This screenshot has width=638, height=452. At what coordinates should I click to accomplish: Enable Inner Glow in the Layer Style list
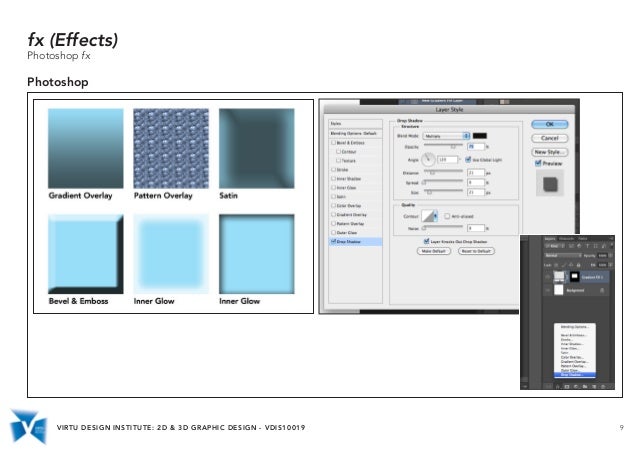(333, 187)
